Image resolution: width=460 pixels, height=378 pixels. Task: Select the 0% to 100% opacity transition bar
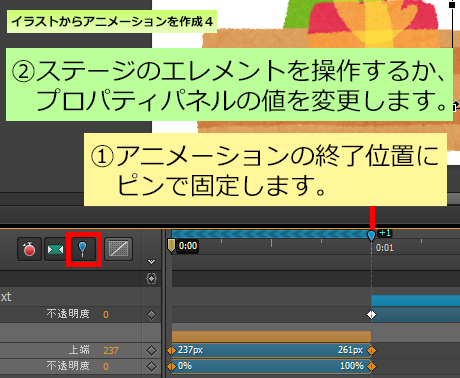coord(271,366)
